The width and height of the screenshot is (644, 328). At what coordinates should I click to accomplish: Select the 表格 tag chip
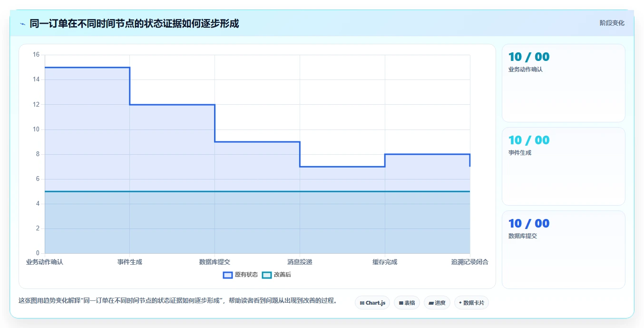pos(407,303)
